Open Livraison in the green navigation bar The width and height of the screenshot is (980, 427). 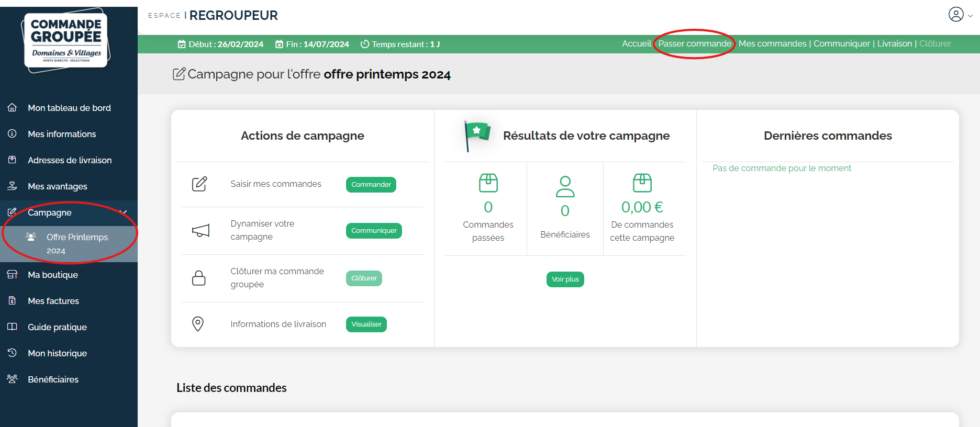pos(894,44)
